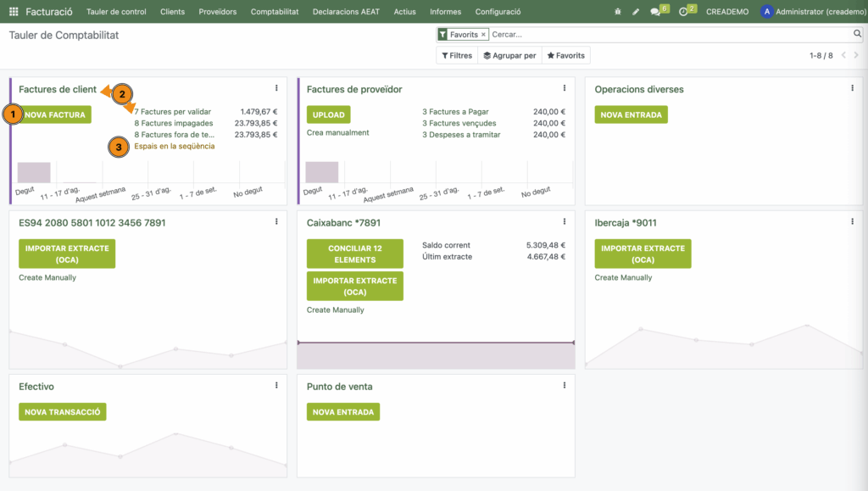Click the search magnifier icon
The image size is (868, 491).
(857, 34)
